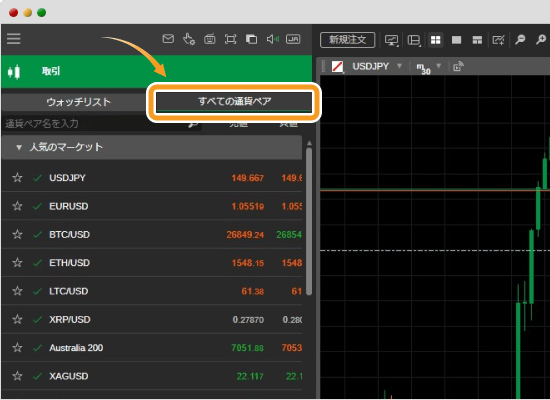Viewport: 550px width, 400px height.
Task: Click the green checkmark beside BTC/USD
Action: pyautogui.click(x=37, y=235)
